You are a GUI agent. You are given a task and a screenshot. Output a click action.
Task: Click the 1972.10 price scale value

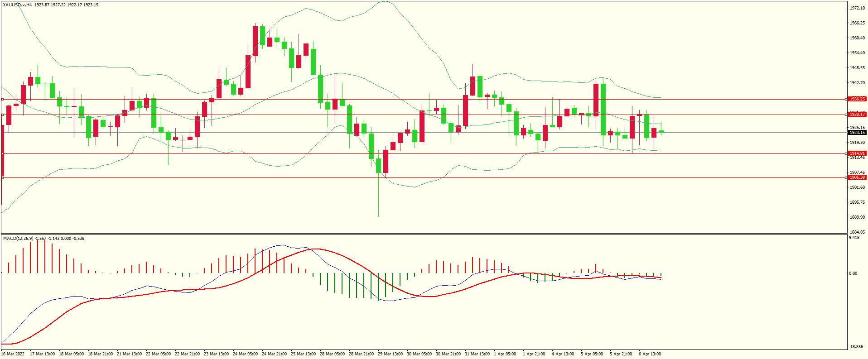(857, 8)
